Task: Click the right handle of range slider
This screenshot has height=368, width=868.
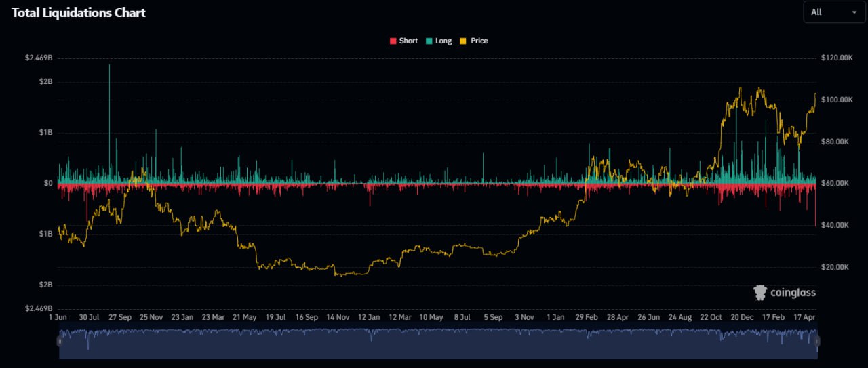Action: pyautogui.click(x=818, y=342)
